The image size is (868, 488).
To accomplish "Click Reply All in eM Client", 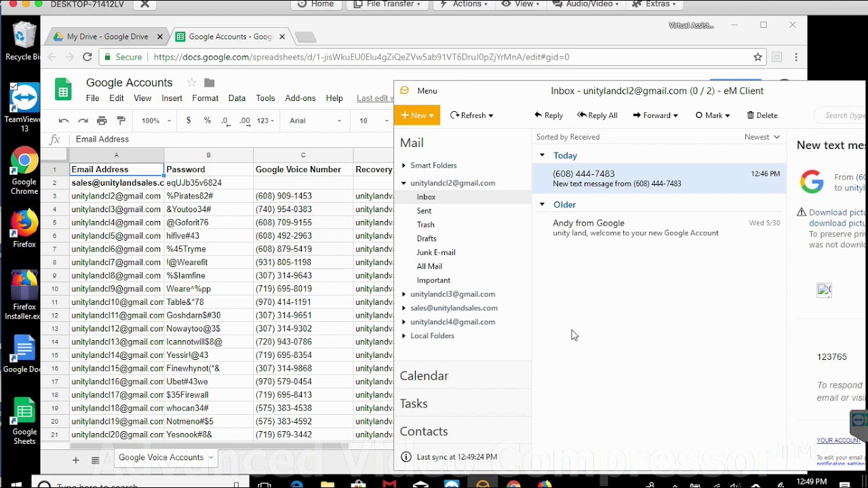I will (x=597, y=115).
